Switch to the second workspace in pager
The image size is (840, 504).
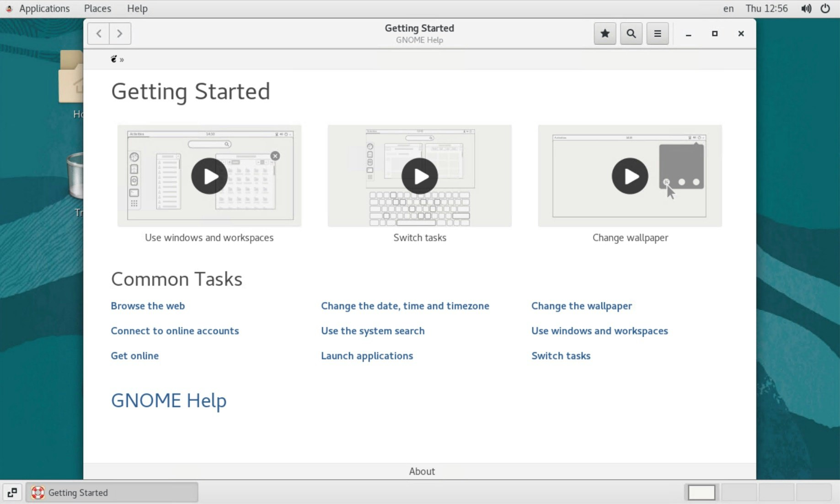[739, 493]
